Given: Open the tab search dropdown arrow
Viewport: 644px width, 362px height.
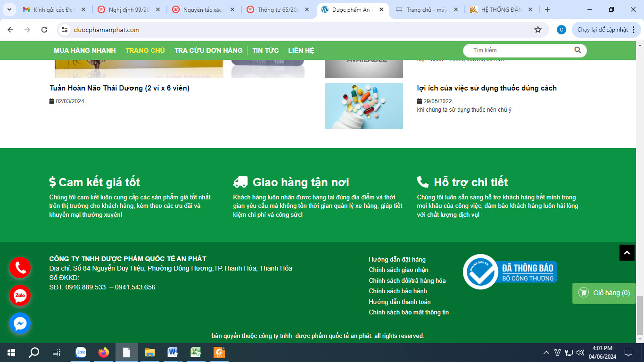Looking at the screenshot, I should pyautogui.click(x=10, y=9).
